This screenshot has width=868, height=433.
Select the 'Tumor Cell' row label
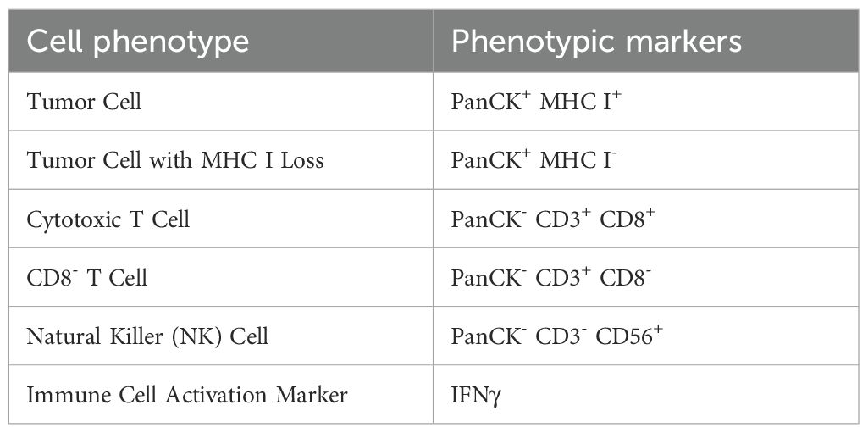click(x=84, y=102)
